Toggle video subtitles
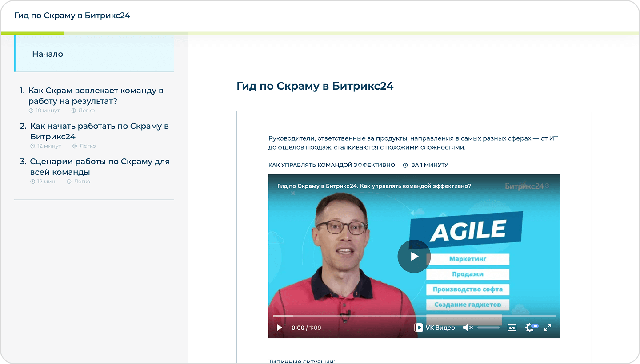The height and width of the screenshot is (364, 640). pyautogui.click(x=512, y=328)
